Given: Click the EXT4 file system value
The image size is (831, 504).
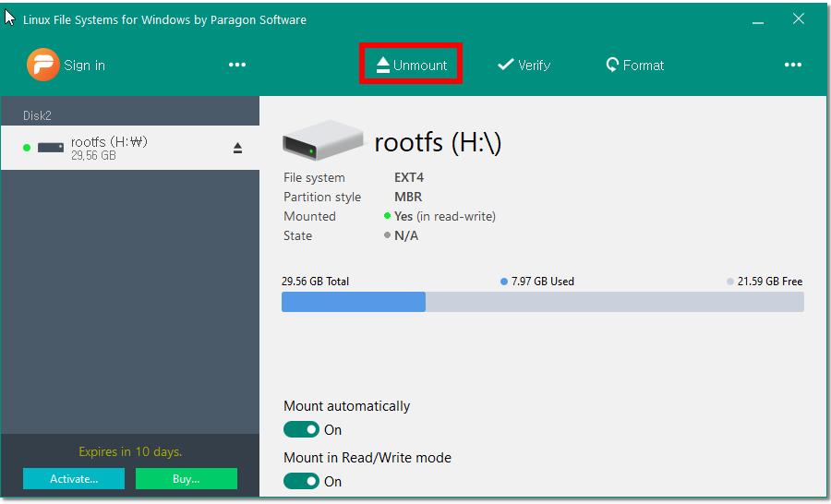Looking at the screenshot, I should 409,177.
